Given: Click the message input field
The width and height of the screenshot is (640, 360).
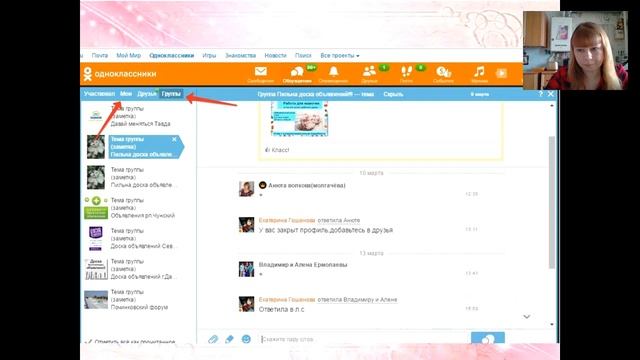Looking at the screenshot, I should [x=363, y=339].
